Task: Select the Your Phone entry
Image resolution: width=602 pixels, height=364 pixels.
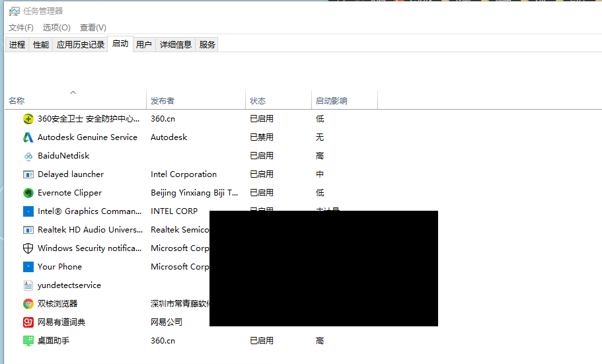Action: (60, 266)
